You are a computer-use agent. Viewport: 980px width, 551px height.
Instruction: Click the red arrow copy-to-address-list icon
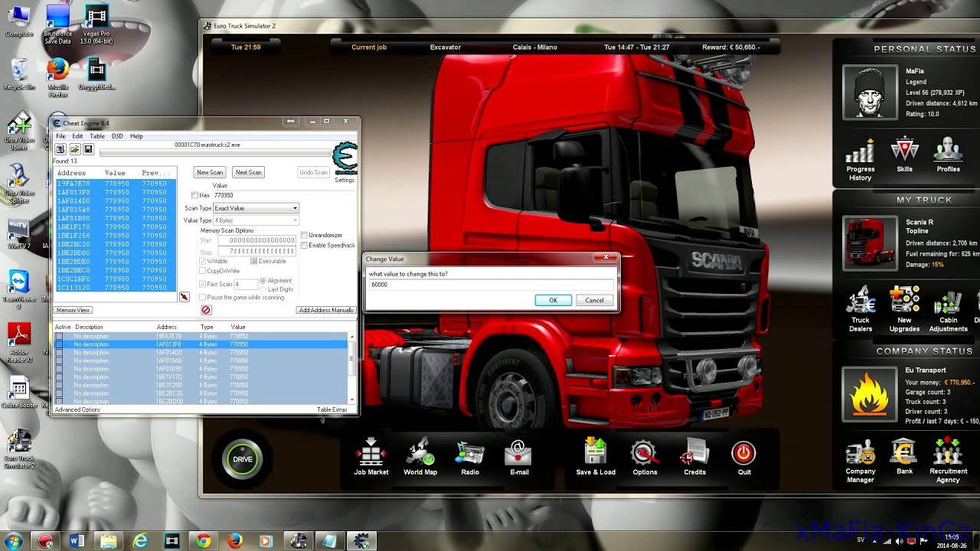184,296
